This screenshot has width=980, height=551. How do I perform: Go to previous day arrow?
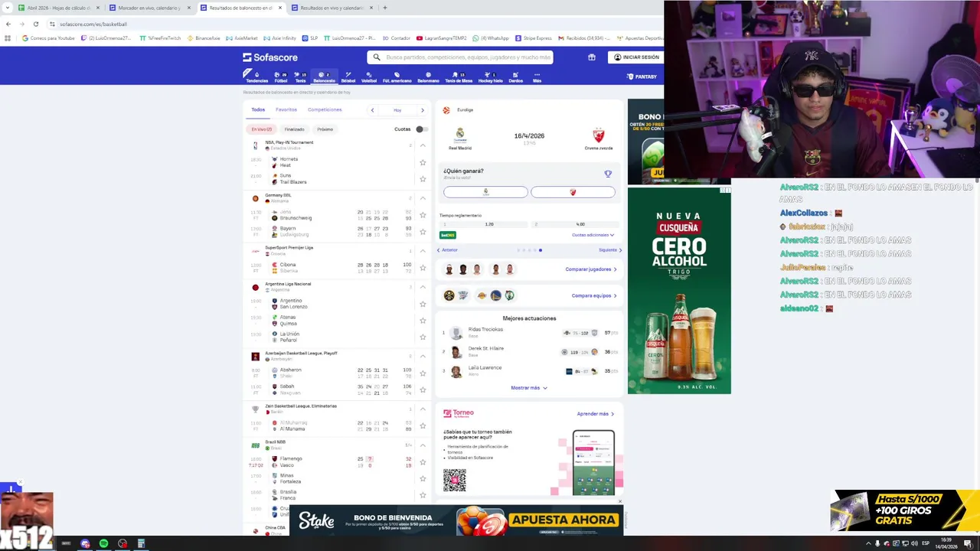pyautogui.click(x=373, y=110)
